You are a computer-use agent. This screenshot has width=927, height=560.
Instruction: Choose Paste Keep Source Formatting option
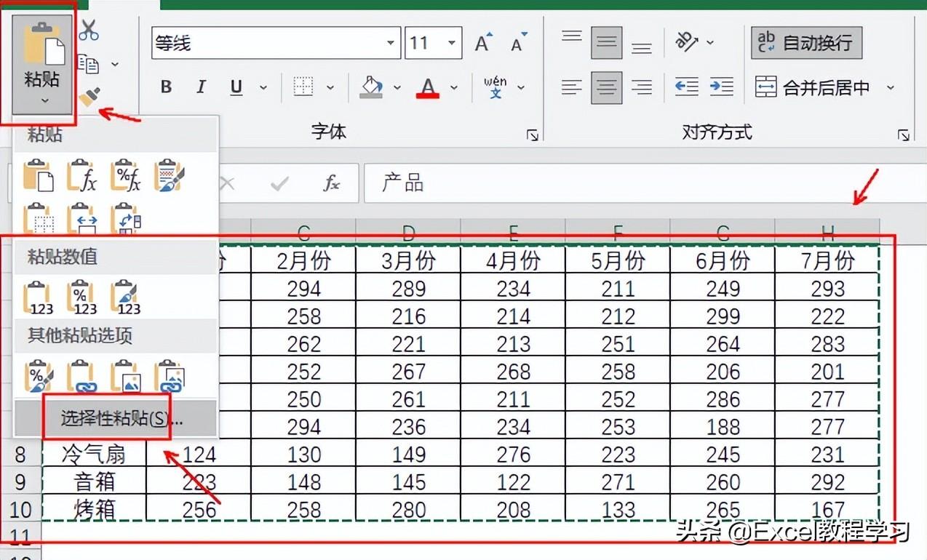[x=170, y=176]
